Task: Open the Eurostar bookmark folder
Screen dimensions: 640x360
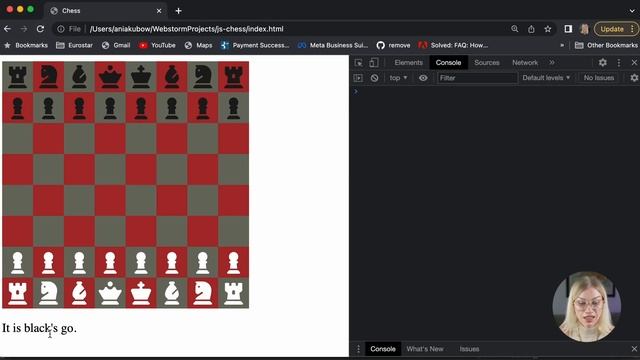Action: (74, 45)
